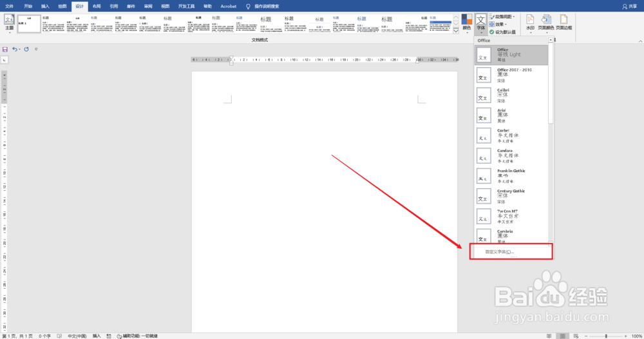Open the 页面颜色 page color menu
The width and height of the screenshot is (644, 339).
(546, 23)
